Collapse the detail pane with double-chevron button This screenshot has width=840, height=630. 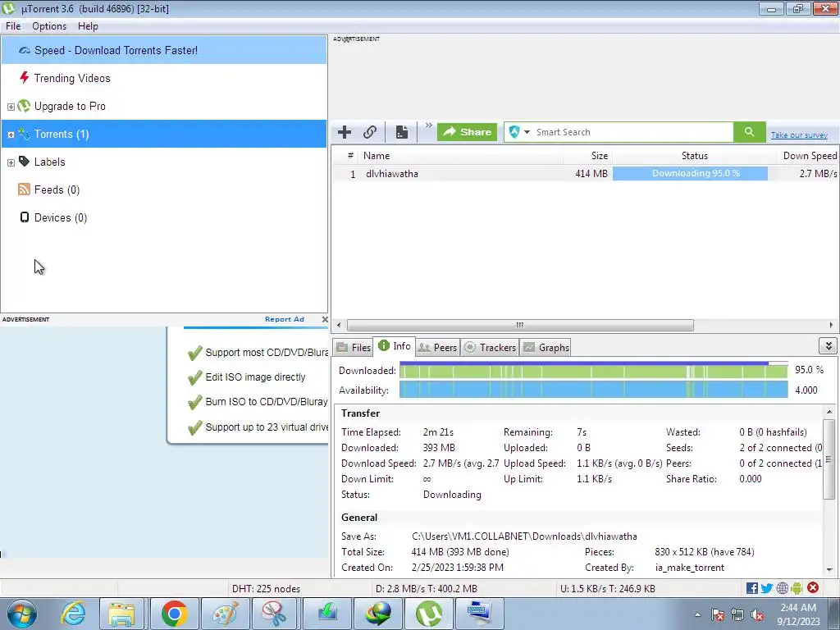click(829, 346)
